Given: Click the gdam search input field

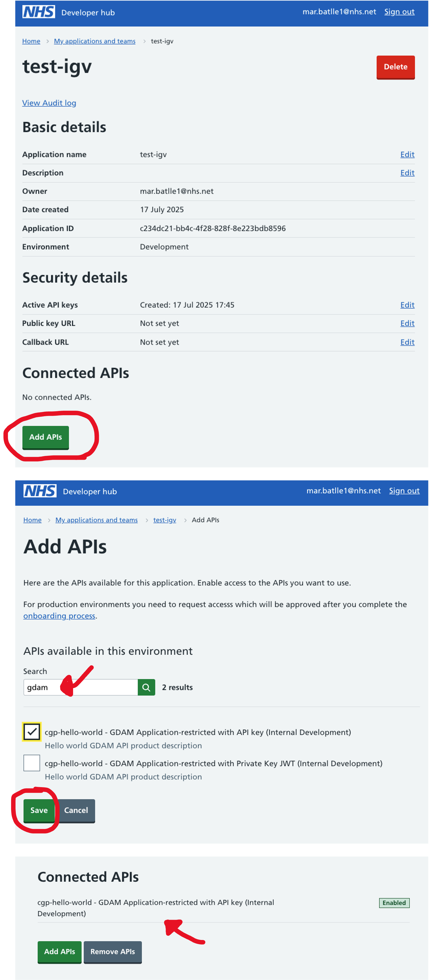Looking at the screenshot, I should [80, 687].
